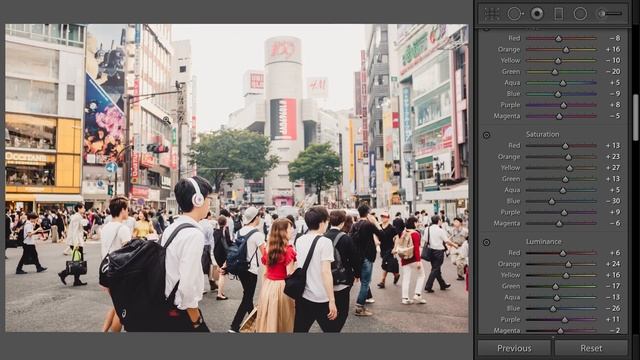640x360 pixels.
Task: Select the Radial Filter tool
Action: click(x=580, y=14)
